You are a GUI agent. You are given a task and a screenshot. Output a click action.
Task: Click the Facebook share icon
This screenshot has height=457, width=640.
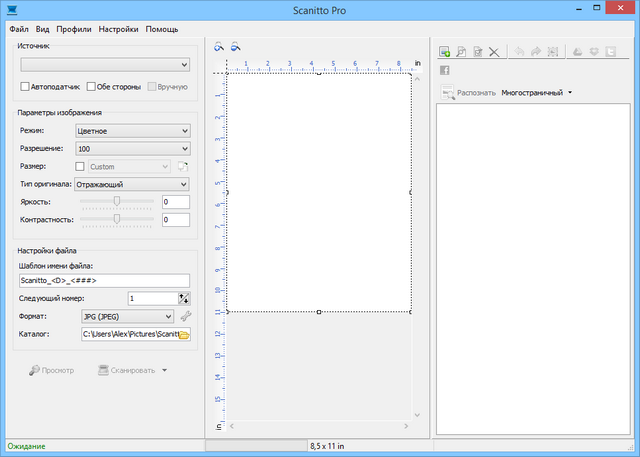tap(445, 69)
